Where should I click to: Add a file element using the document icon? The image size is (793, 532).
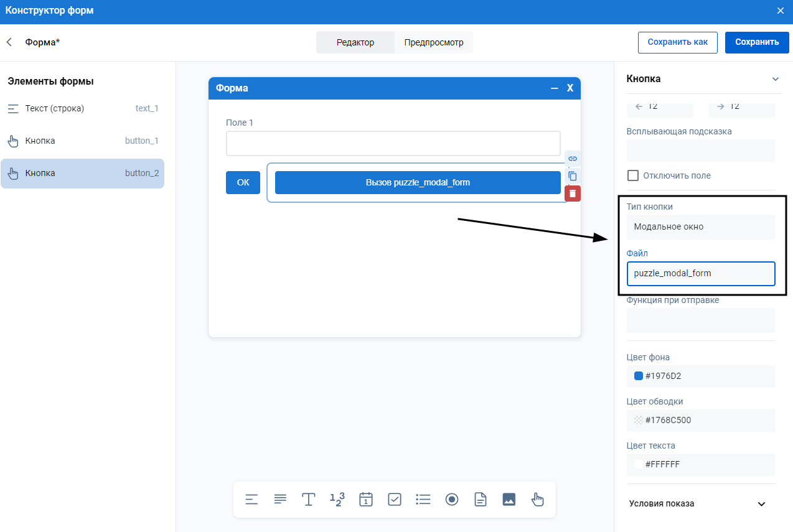pyautogui.click(x=481, y=499)
